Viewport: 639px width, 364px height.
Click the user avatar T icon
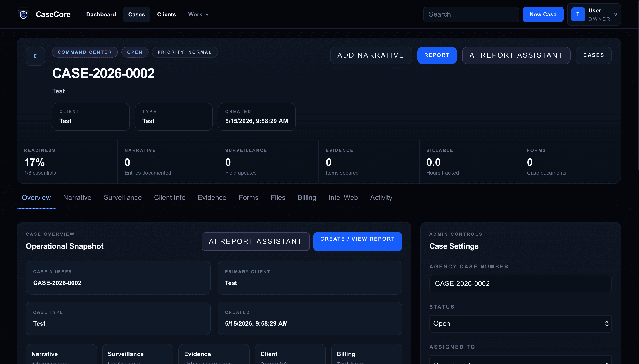(578, 14)
